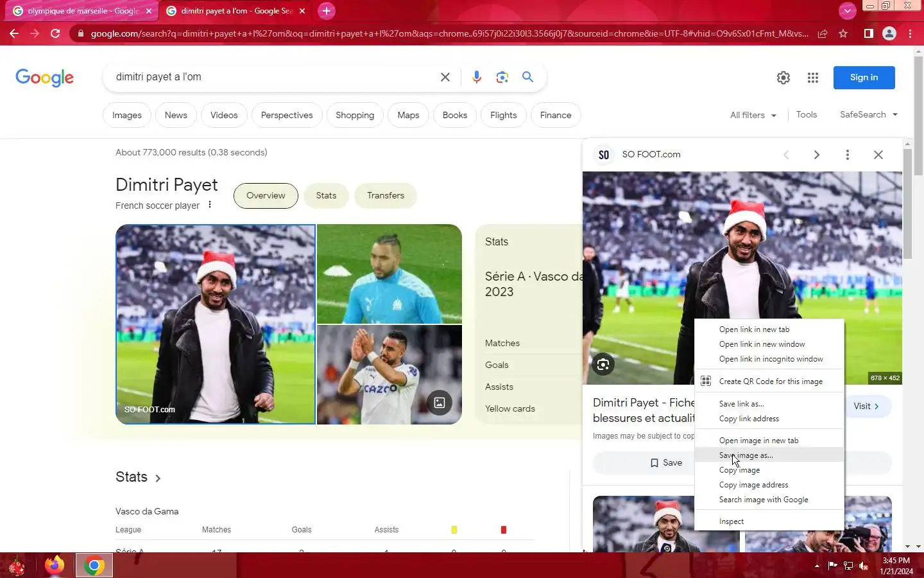Open a new browser tab

pyautogui.click(x=326, y=11)
